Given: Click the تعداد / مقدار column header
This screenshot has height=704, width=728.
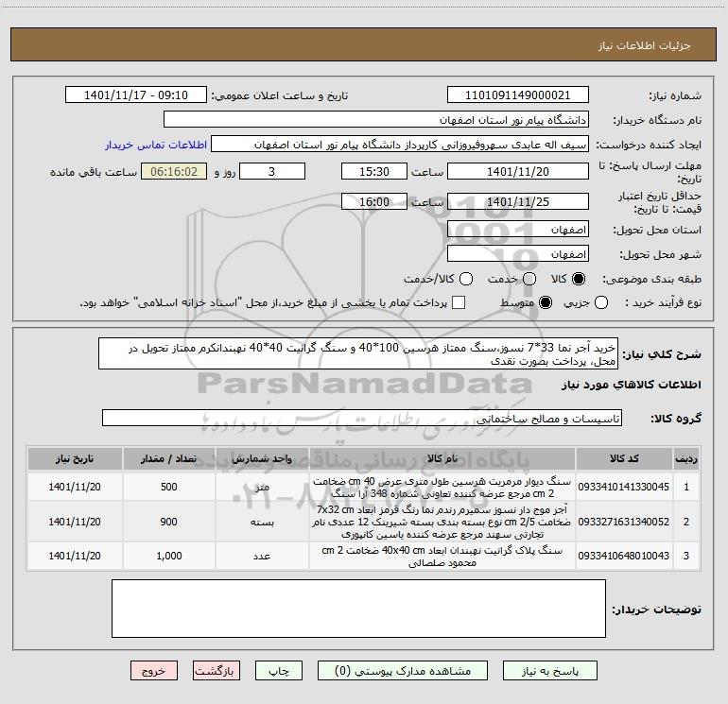Looking at the screenshot, I should click(168, 458).
